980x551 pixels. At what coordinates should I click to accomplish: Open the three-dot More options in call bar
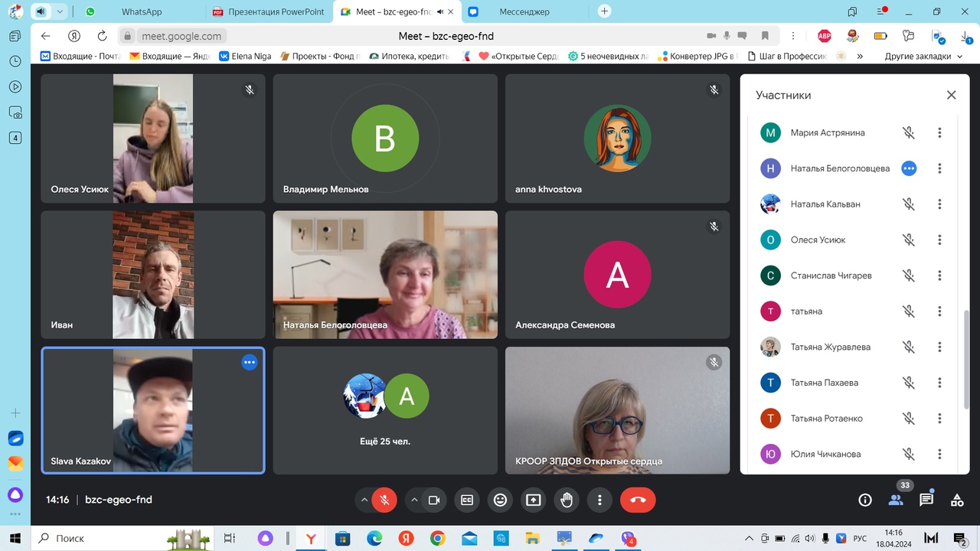[x=599, y=500]
